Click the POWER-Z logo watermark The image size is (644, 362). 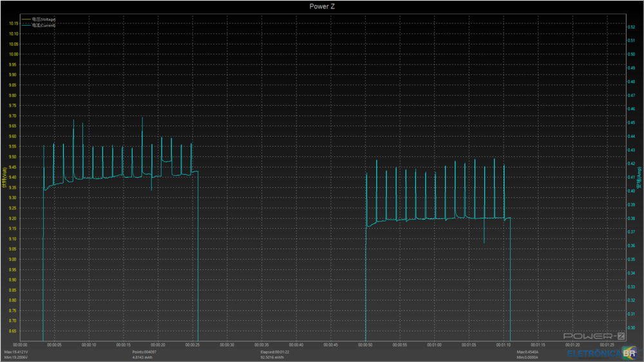[594, 336]
